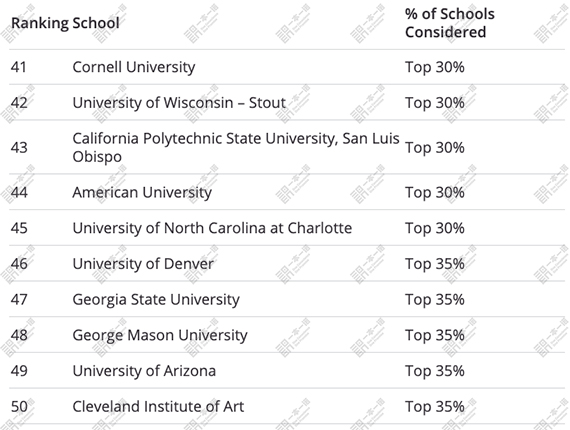Click the School column header
Viewport: 570px width, 430px height.
click(96, 23)
